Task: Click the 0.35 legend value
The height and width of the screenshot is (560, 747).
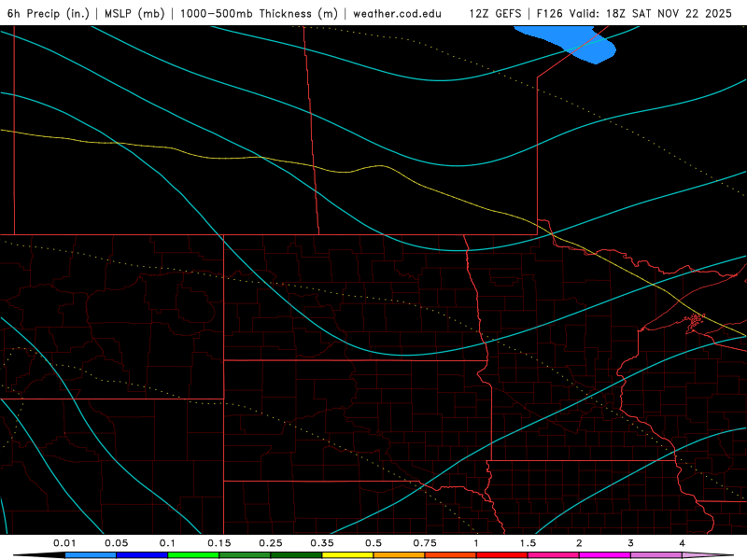Action: tap(322, 543)
